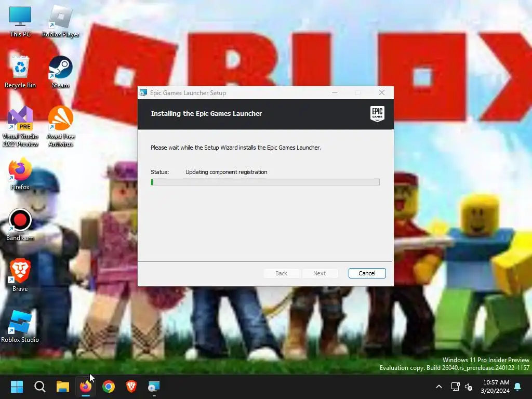Open the network status tray icon

coord(455,387)
